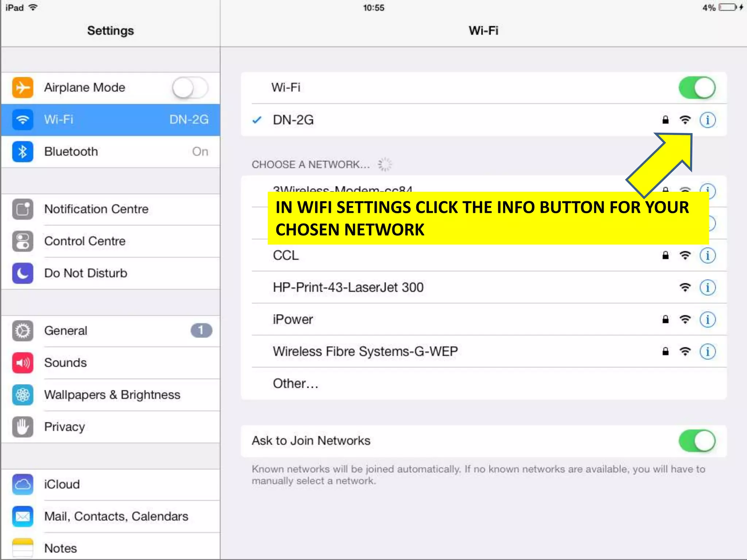
Task: Tap the 'CHOOSE A NETWORK...' header
Action: click(311, 165)
